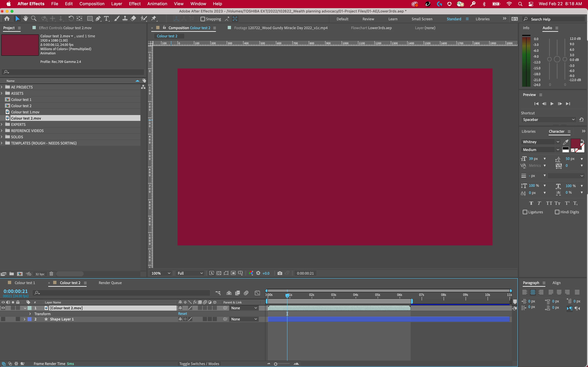Screen dimensions: 588x367
Task: Click the Character panel eyedropper icon
Action: coord(565,142)
